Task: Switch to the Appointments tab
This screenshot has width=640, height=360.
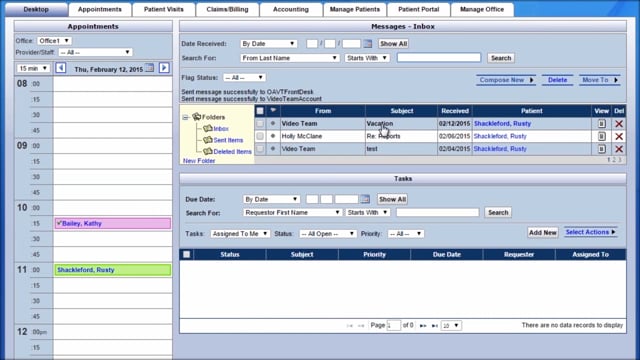Action: tap(100, 9)
